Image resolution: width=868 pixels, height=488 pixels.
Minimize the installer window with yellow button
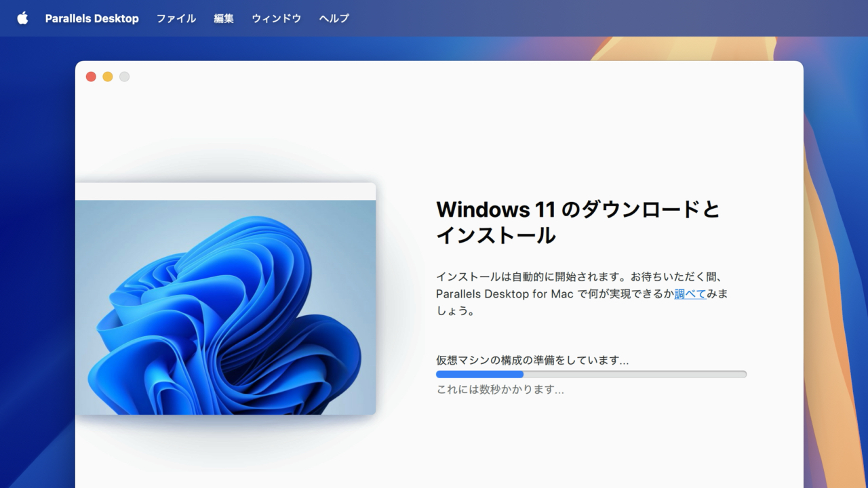tap(108, 77)
